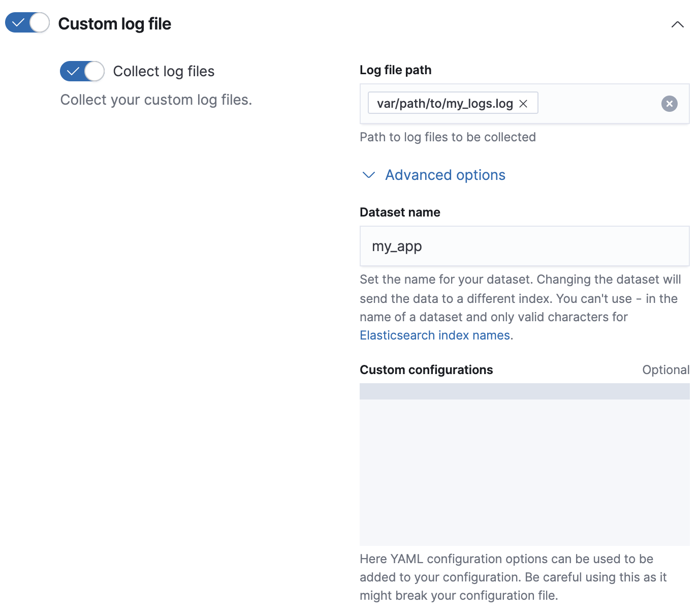Click the Log file path input area
Image resolution: width=699 pixels, height=616 pixels.
(x=599, y=104)
